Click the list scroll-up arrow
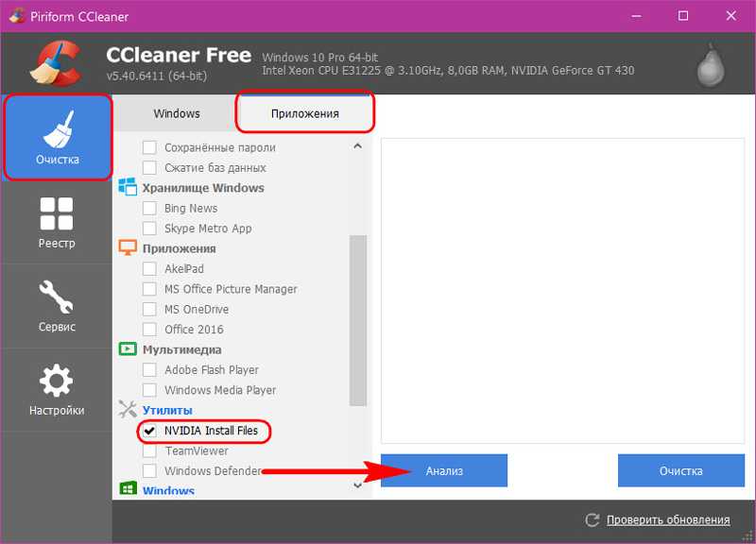 point(358,146)
